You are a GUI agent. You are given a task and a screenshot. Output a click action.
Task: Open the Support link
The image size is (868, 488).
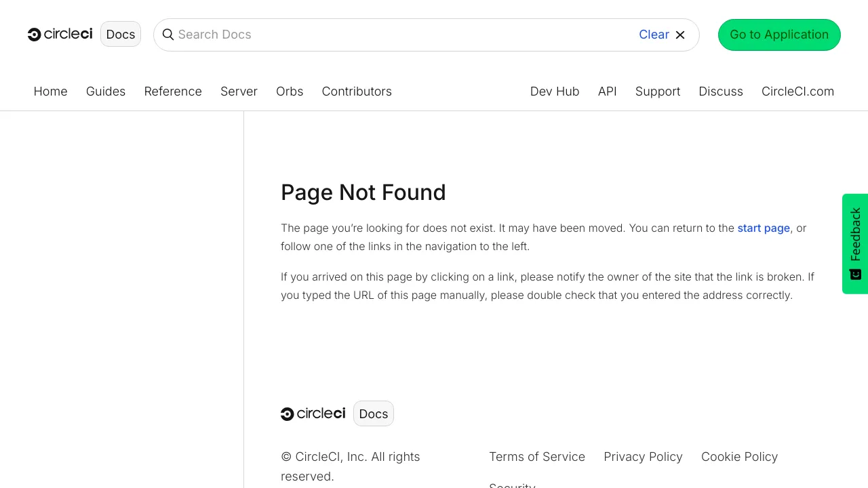pos(658,91)
